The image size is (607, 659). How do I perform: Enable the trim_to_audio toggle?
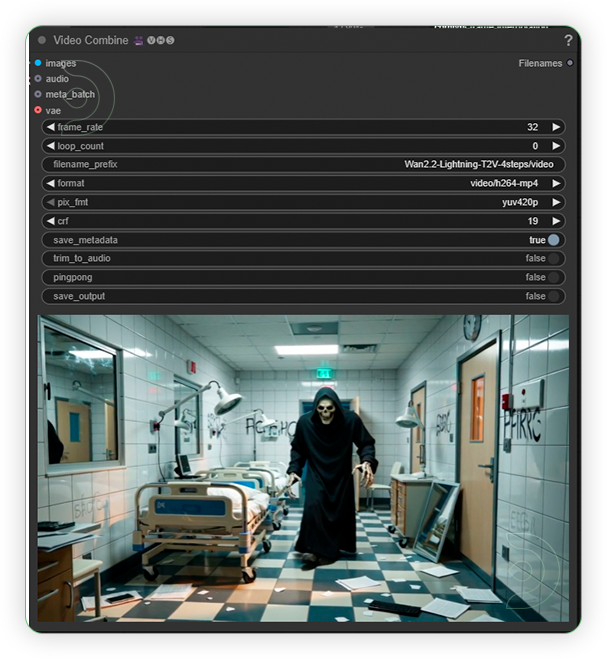tap(553, 258)
